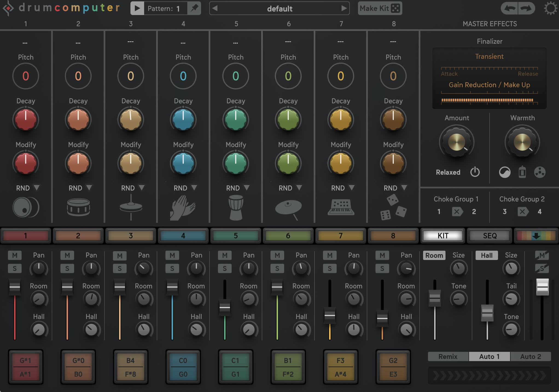The height and width of the screenshot is (392, 559).
Task: Click the master clear-all-solos S icon
Action: click(x=542, y=268)
